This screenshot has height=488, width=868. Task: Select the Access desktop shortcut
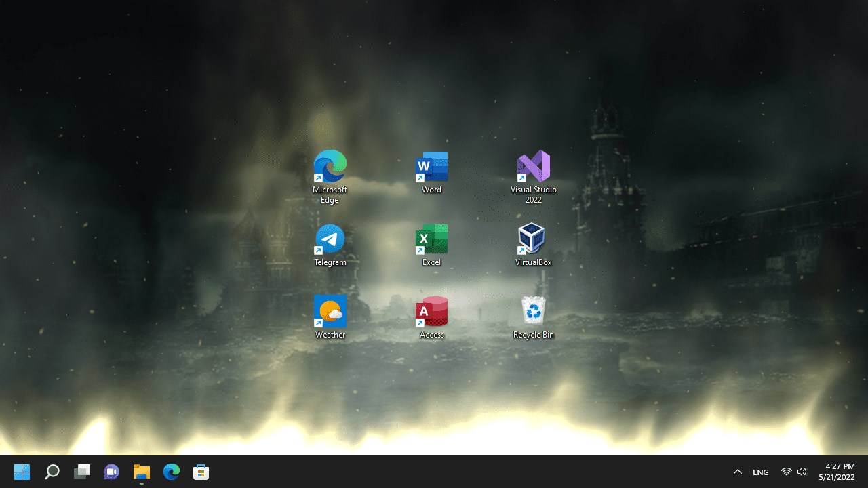pos(432,317)
